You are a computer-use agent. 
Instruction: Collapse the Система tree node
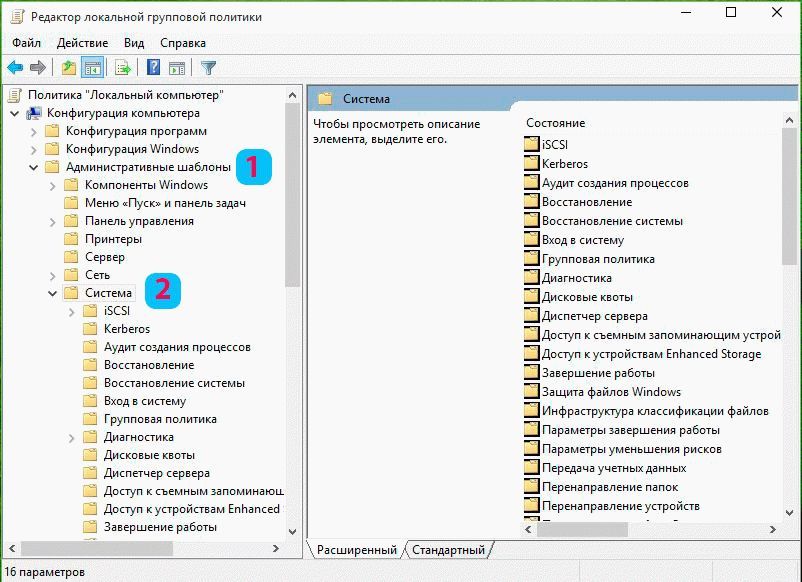point(52,293)
